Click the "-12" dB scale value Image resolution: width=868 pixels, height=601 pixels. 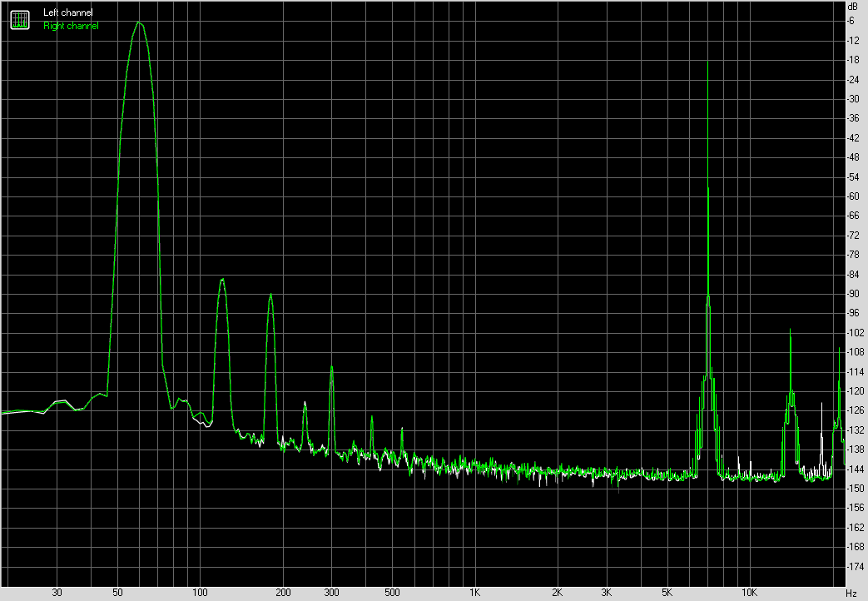tap(853, 41)
